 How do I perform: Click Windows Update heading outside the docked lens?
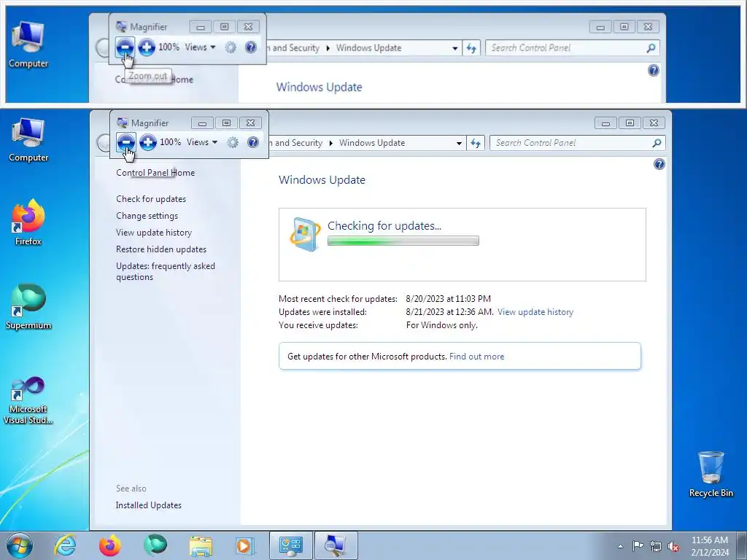pos(322,180)
